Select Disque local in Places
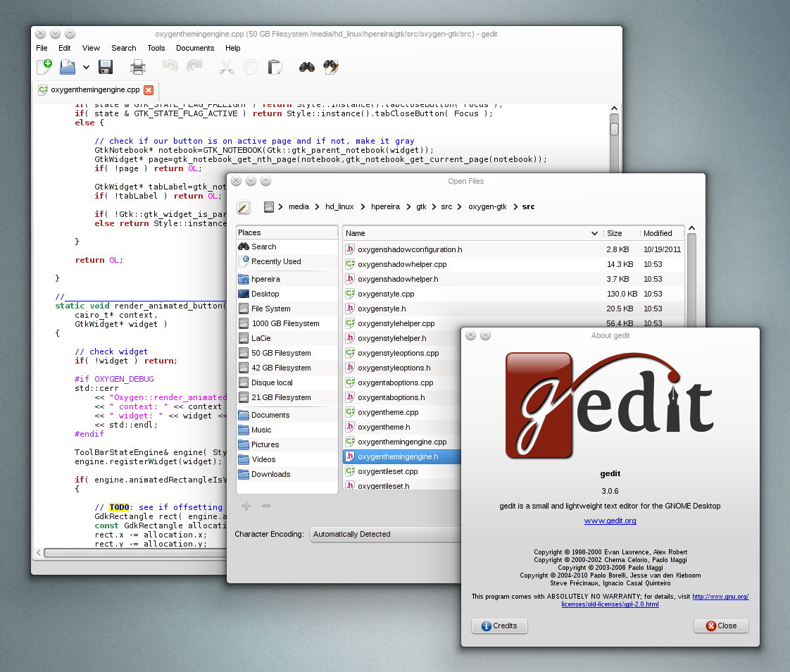Image resolution: width=790 pixels, height=672 pixels. tap(287, 382)
